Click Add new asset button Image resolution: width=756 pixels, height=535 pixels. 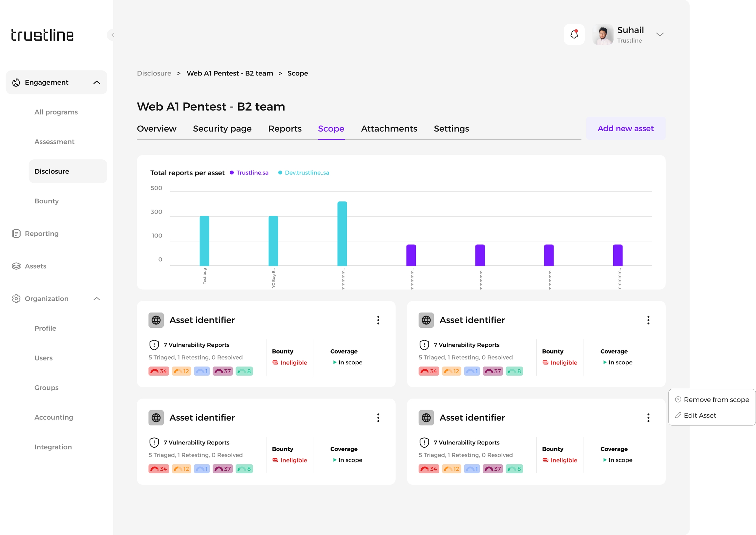click(625, 129)
